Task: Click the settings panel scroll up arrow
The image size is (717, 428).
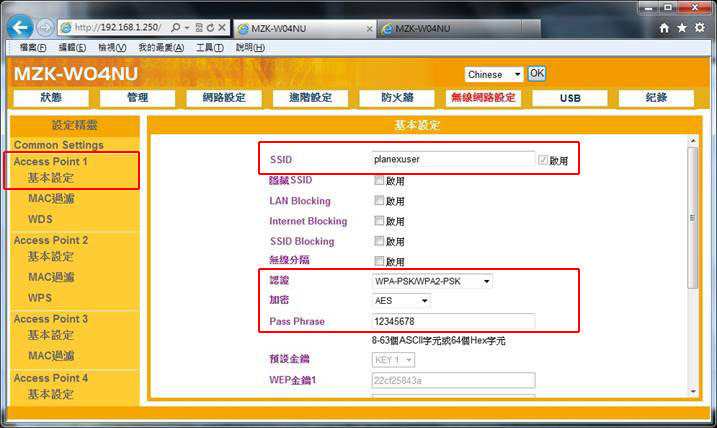Action: point(693,140)
